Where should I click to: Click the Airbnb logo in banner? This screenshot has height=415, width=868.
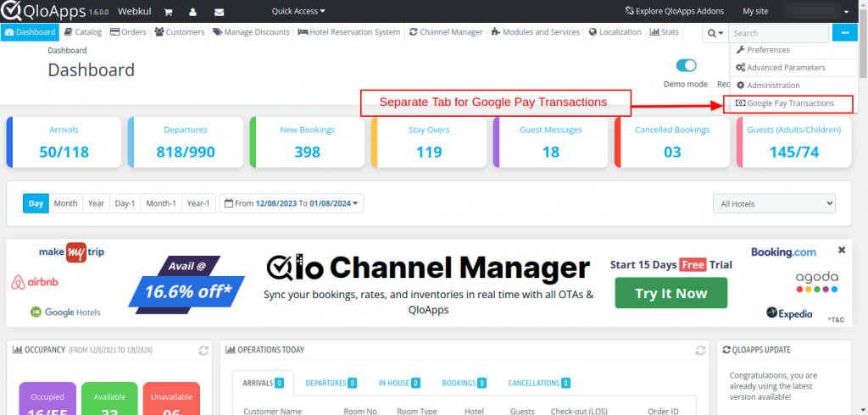coord(35,282)
